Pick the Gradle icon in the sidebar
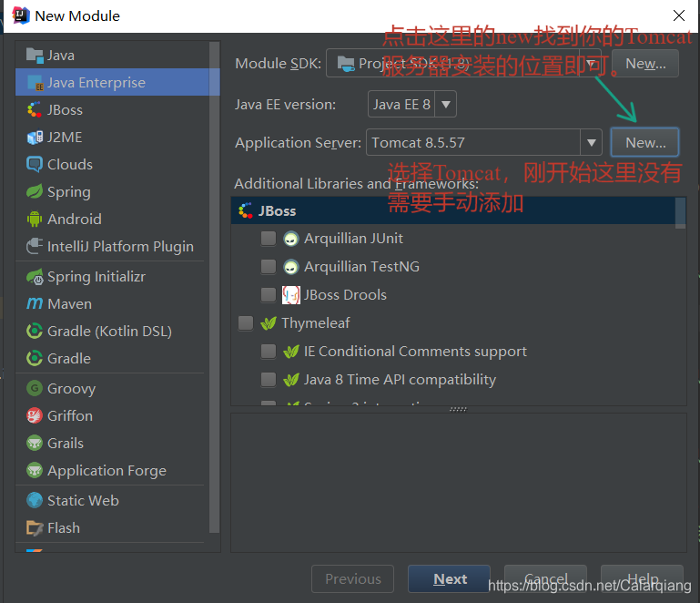The width and height of the screenshot is (700, 603). [x=35, y=359]
